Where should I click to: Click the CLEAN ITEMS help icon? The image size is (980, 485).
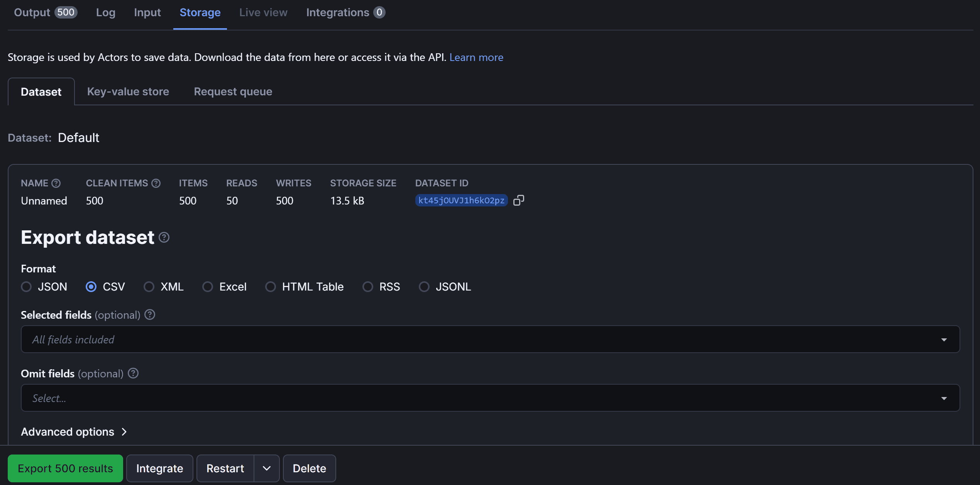156,183
